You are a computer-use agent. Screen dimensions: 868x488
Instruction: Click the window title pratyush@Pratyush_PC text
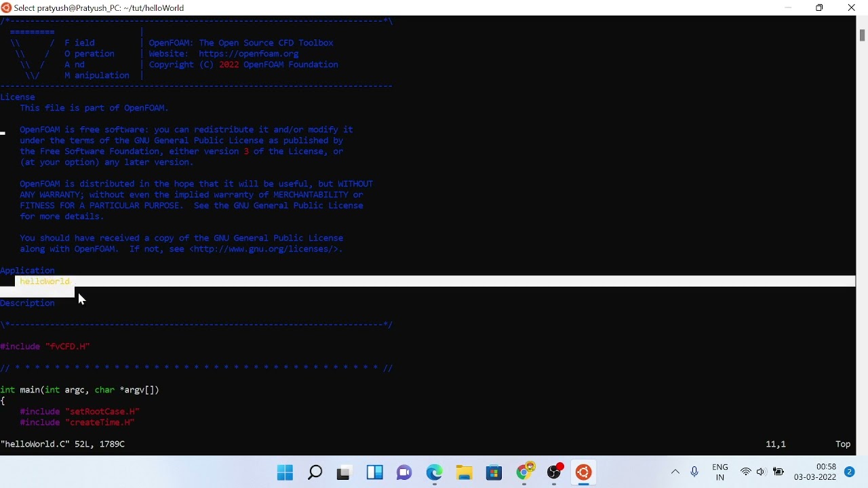click(x=99, y=7)
